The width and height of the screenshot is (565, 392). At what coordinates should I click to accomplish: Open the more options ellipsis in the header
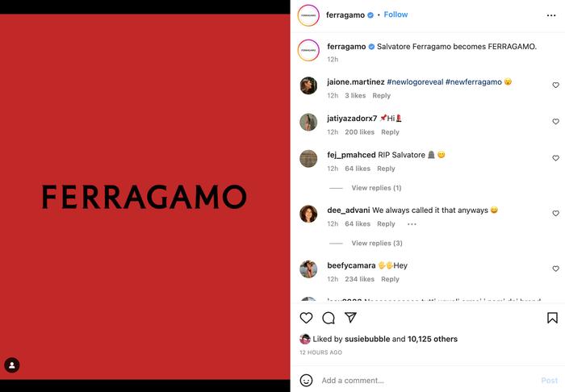tap(551, 15)
